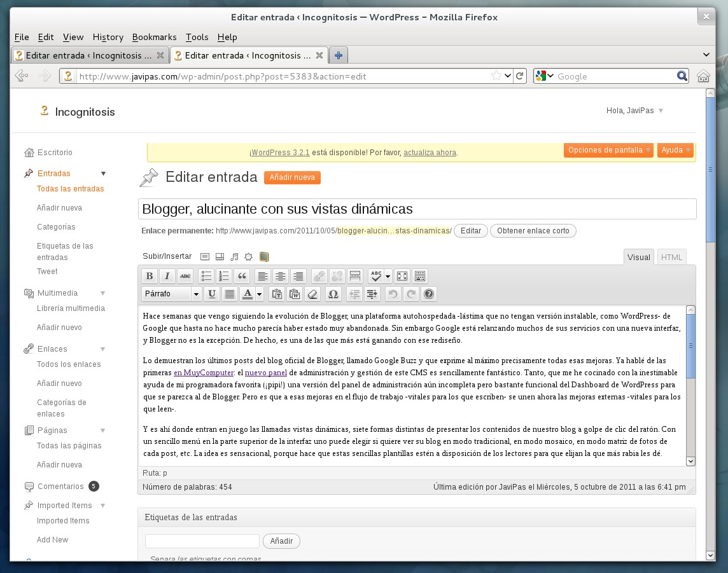Image resolution: width=728 pixels, height=573 pixels.
Task: Click the insert link chain icon
Action: click(x=319, y=276)
